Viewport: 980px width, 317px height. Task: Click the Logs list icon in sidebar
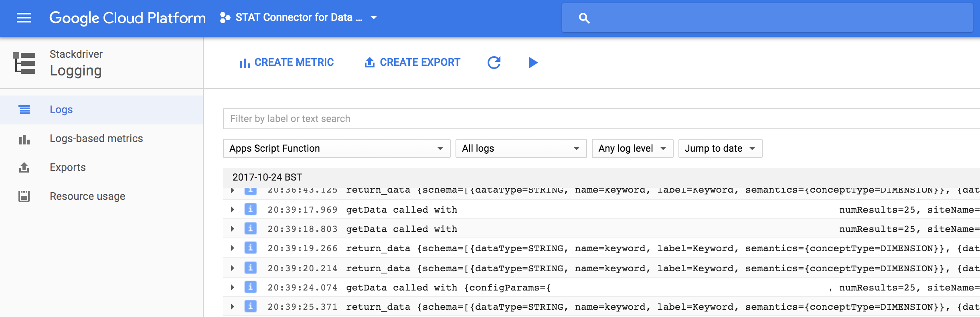point(24,110)
